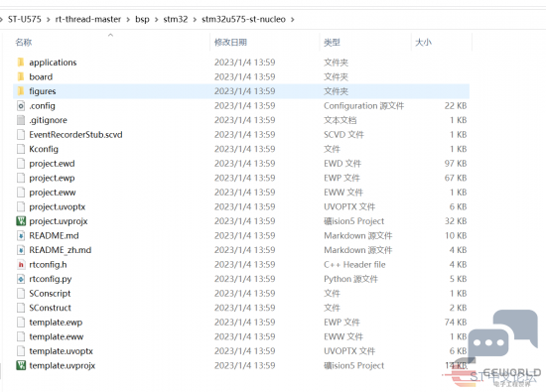Click the board folder icon
The image size is (546, 392).
[21, 76]
